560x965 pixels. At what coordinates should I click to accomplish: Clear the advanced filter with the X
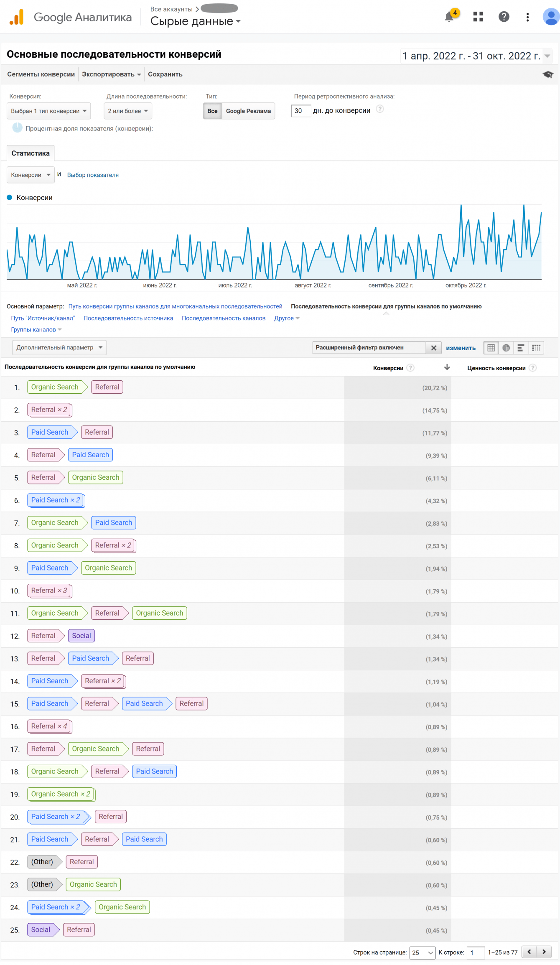coord(434,348)
